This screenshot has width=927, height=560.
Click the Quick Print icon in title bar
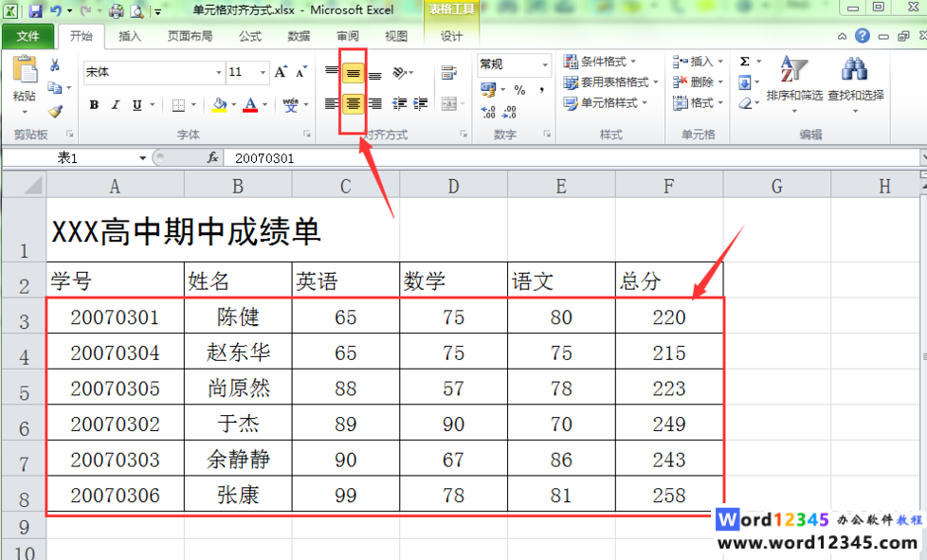[117, 10]
